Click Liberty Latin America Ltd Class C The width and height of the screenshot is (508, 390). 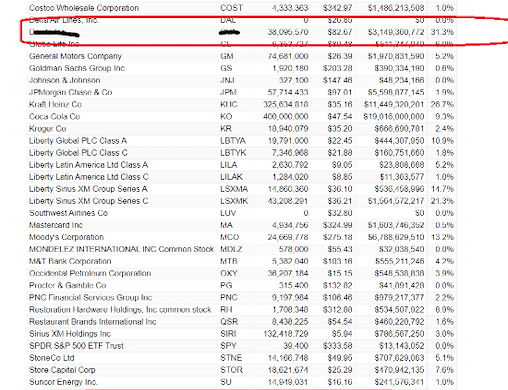pyautogui.click(x=89, y=177)
